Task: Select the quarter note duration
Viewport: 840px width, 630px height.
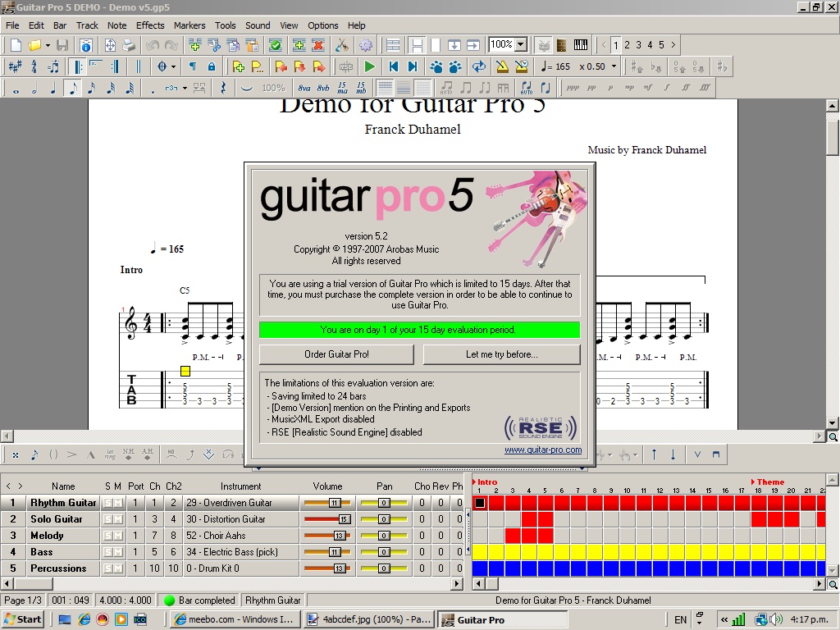Action: tap(53, 89)
